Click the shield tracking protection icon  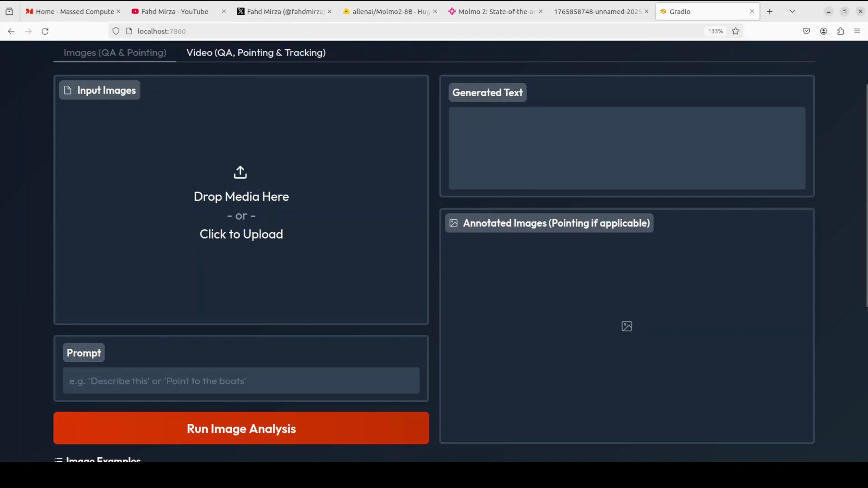pyautogui.click(x=116, y=31)
